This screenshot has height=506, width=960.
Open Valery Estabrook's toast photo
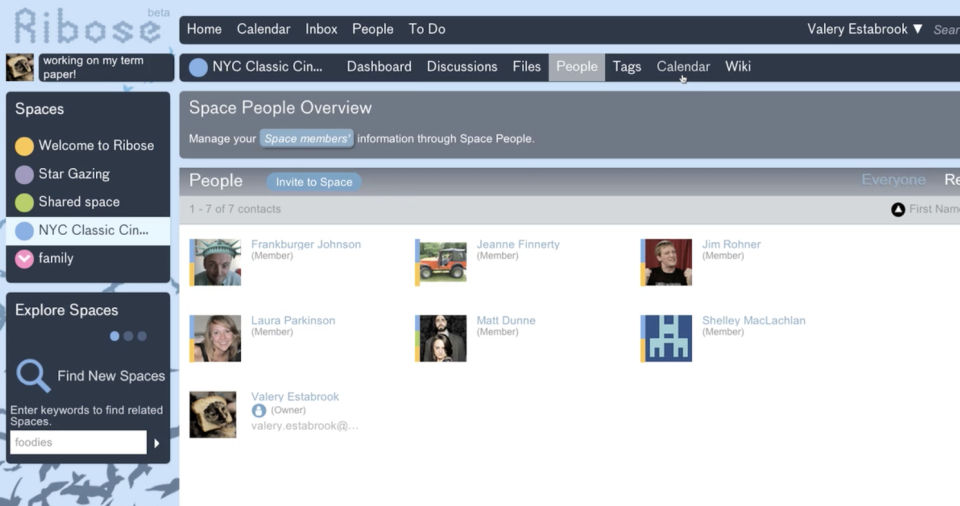click(x=212, y=415)
